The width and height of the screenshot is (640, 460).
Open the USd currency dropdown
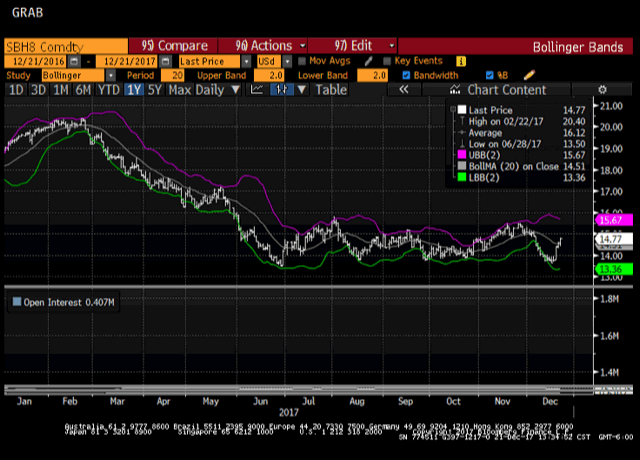[x=287, y=61]
